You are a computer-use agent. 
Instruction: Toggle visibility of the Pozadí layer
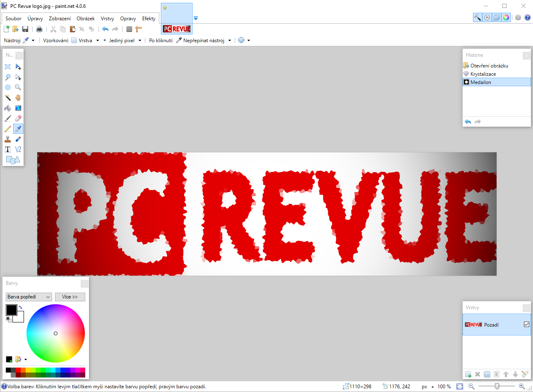[526, 325]
